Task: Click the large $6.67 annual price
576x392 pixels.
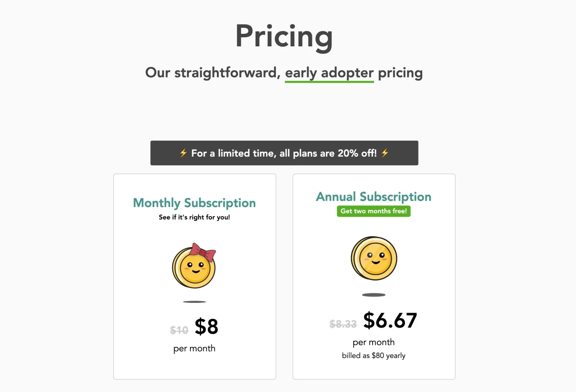Action: click(390, 320)
